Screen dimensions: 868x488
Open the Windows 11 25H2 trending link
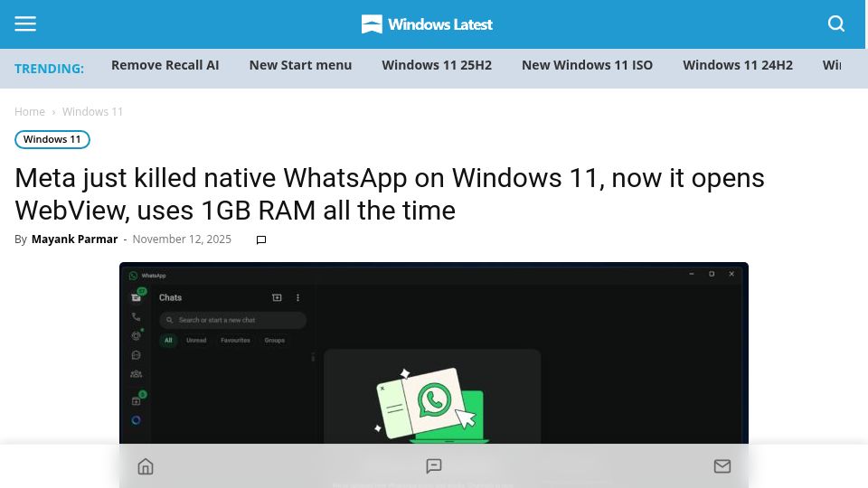click(437, 65)
